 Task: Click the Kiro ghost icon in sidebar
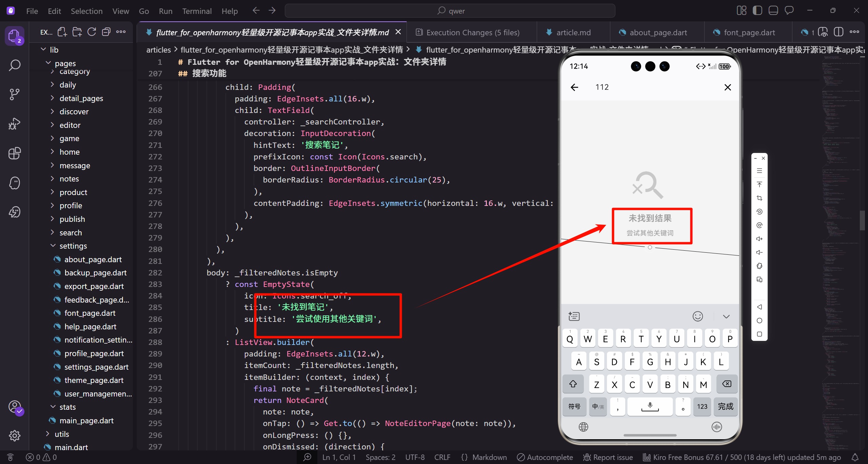point(14,183)
